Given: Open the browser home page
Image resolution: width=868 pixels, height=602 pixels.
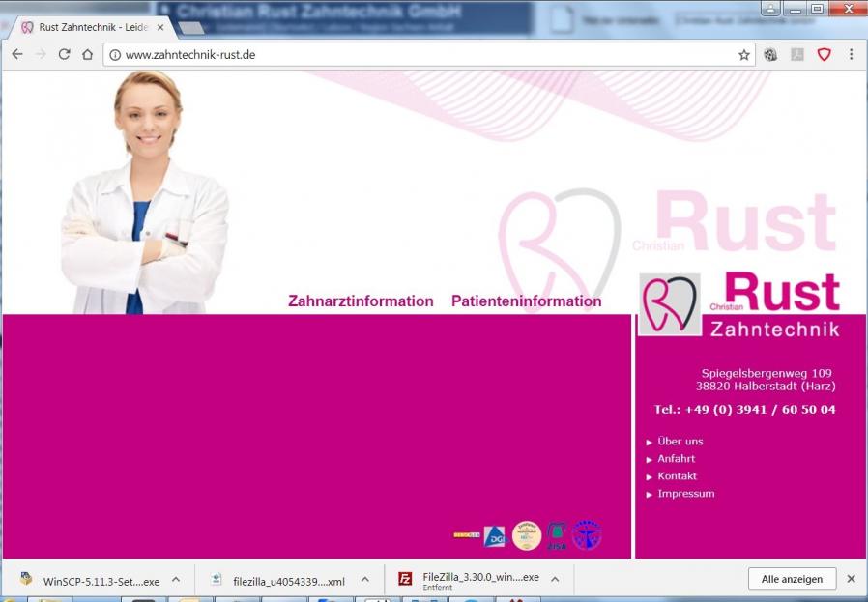Looking at the screenshot, I should coord(87,54).
